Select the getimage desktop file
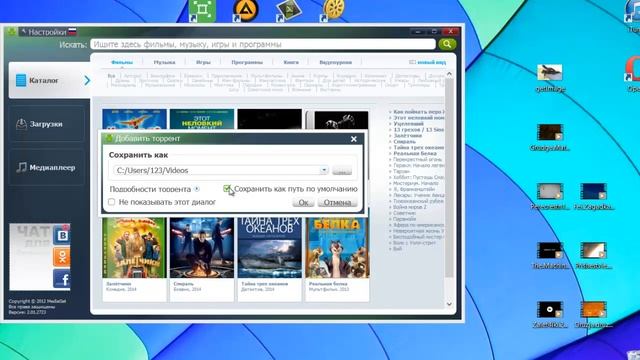This screenshot has height=360, width=640. 550,78
